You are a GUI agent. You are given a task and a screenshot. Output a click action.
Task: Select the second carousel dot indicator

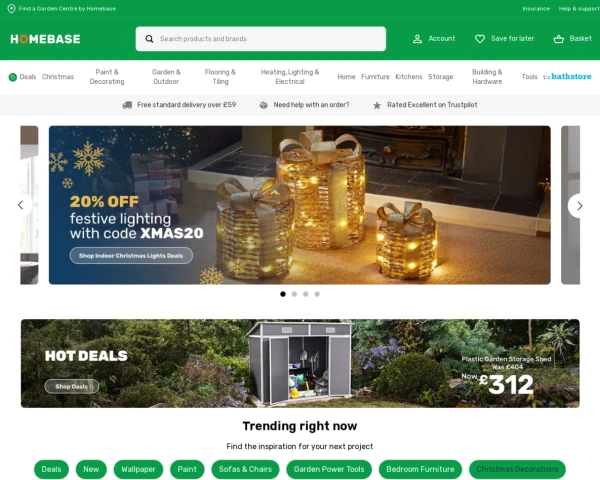[x=294, y=294]
